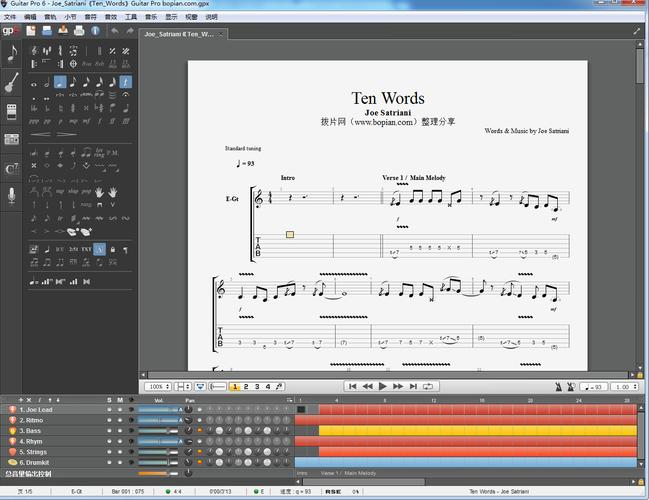Image resolution: width=649 pixels, height=500 pixels.
Task: Open the 文件 menu
Action: coord(10,17)
